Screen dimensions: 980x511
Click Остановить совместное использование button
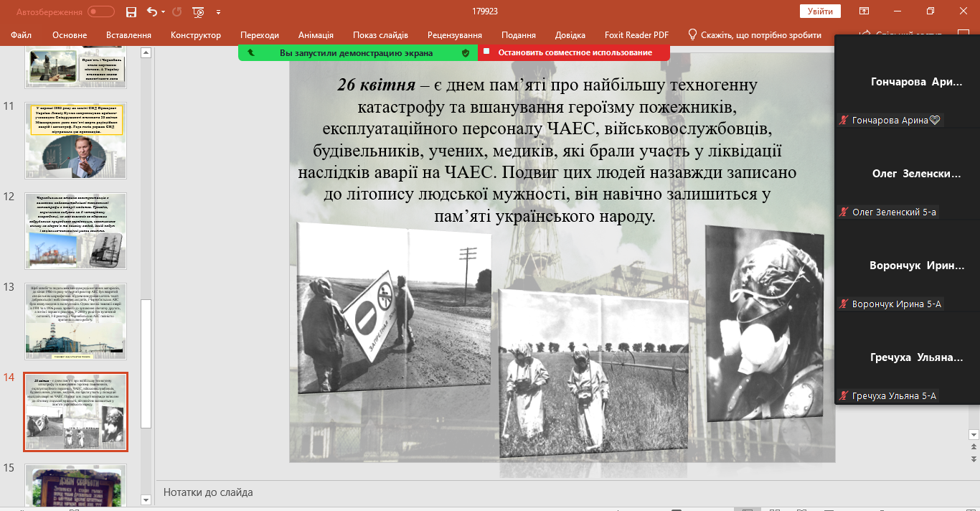[574, 52]
